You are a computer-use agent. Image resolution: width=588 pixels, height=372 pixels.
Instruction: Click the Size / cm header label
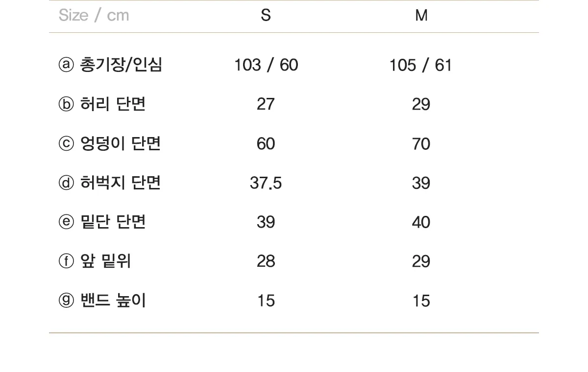tap(94, 16)
